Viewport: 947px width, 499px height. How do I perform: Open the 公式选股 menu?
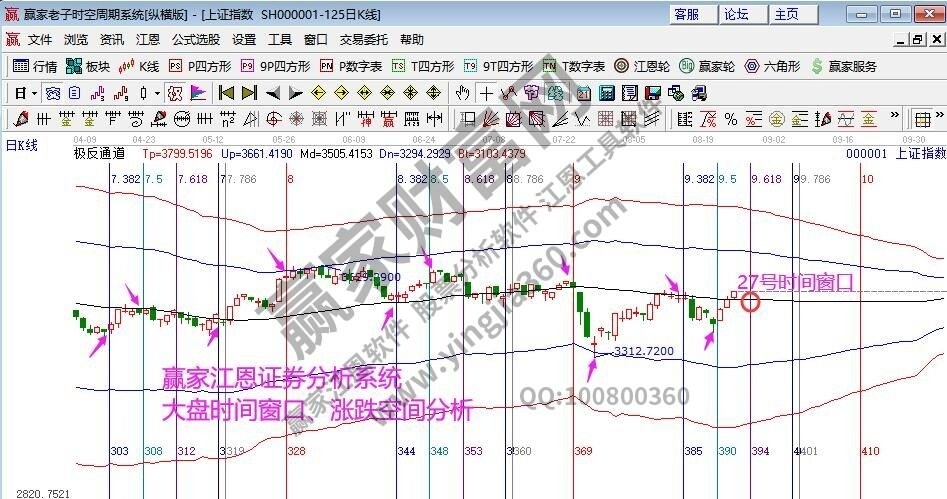[195, 40]
